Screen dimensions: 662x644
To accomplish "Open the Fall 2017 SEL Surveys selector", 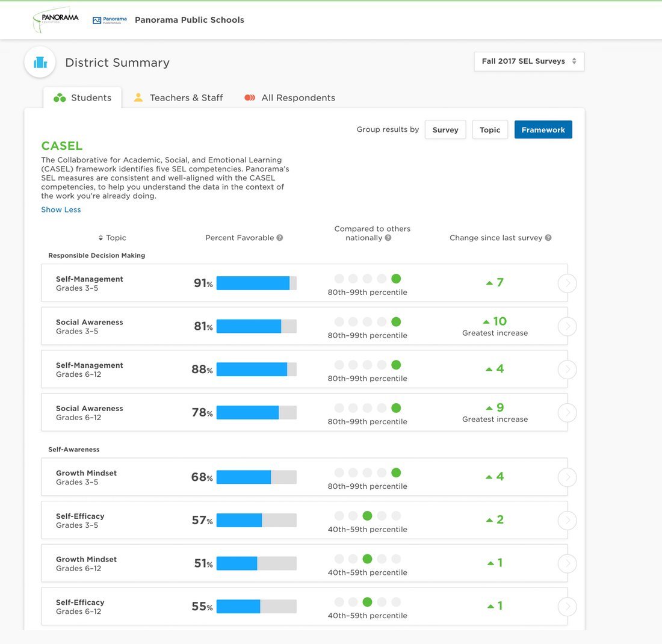I will (528, 61).
